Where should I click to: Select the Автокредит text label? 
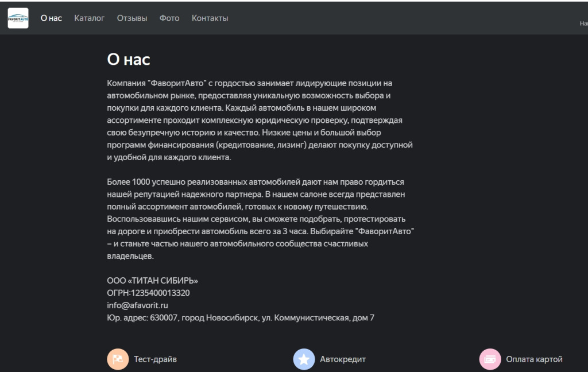coord(343,359)
